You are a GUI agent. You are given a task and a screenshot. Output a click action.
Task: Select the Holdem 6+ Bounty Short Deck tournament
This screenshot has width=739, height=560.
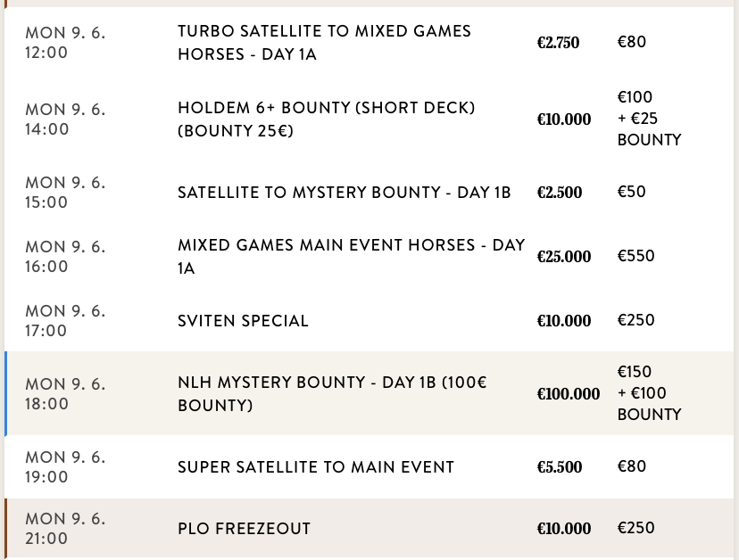pyautogui.click(x=326, y=119)
